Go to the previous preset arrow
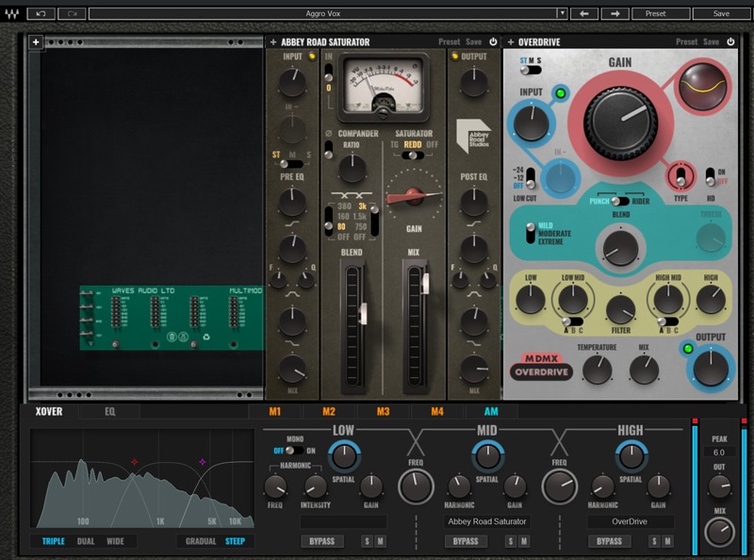 tap(584, 13)
